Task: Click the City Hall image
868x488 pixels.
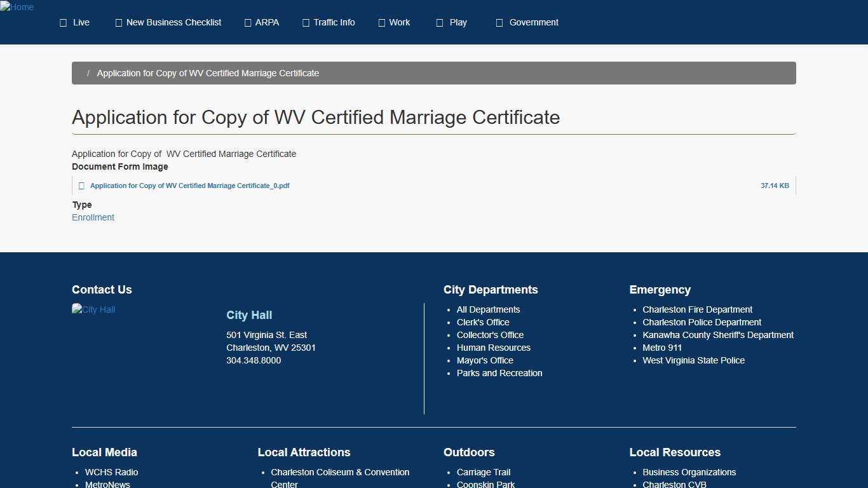Action: pyautogui.click(x=93, y=309)
